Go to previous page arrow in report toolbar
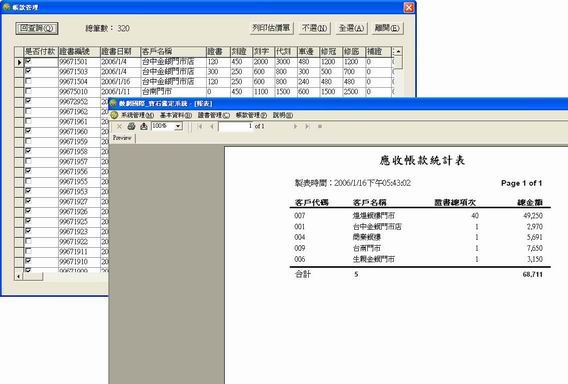The height and width of the screenshot is (384, 568). point(212,126)
